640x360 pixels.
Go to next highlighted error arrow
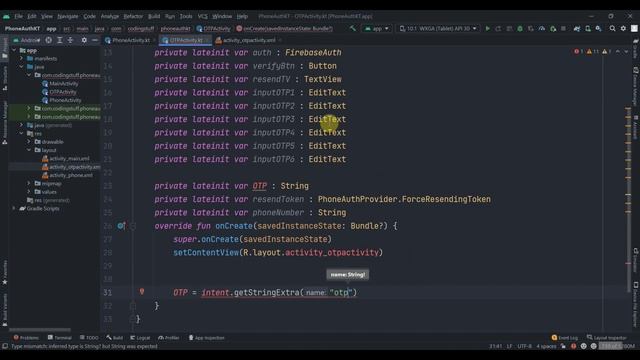[626, 51]
